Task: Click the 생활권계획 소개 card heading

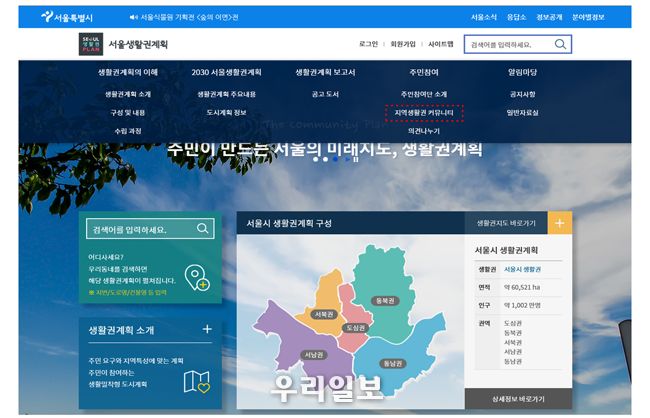Action: coord(121,331)
